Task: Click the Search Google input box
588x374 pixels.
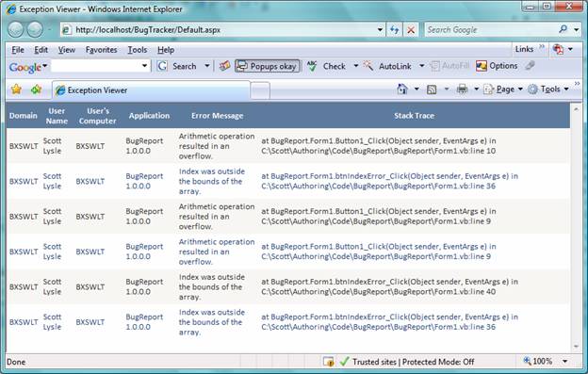Action: [490, 29]
